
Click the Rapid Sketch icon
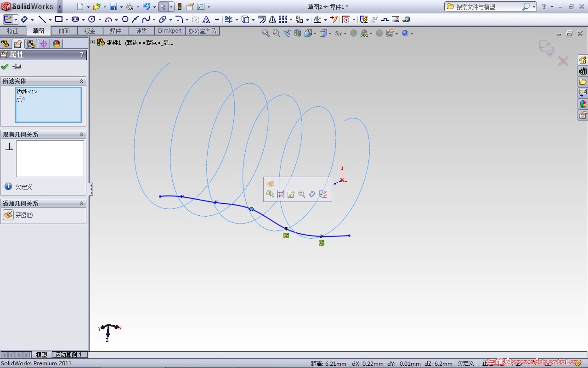pos(364,19)
